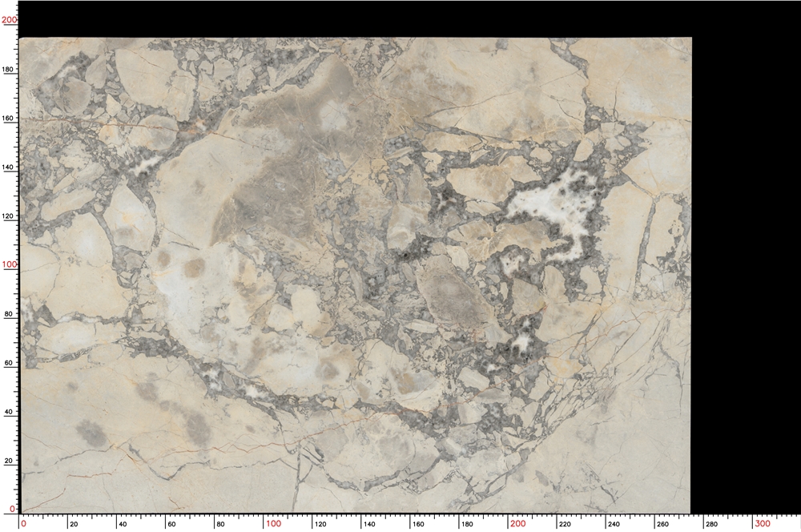Click the red 200 label on horizontal ruler

coord(517,523)
